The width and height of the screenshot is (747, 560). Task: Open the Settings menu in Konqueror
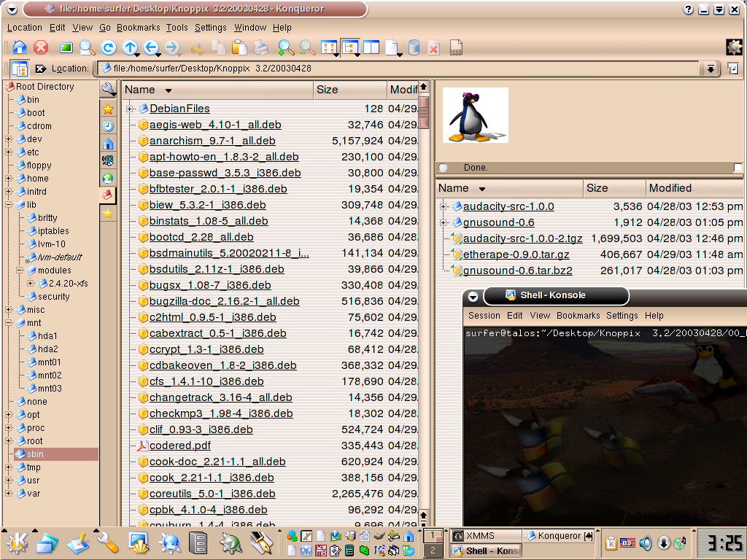pyautogui.click(x=211, y=28)
